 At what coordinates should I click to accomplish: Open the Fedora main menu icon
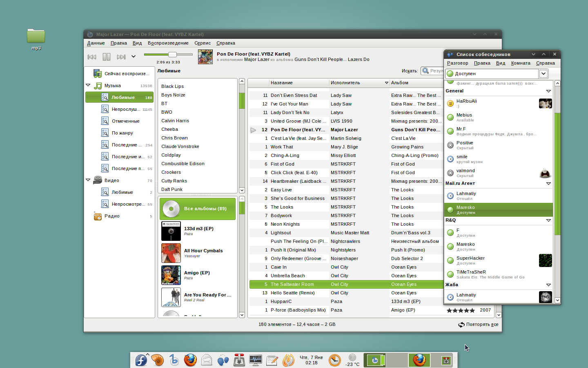tap(141, 360)
